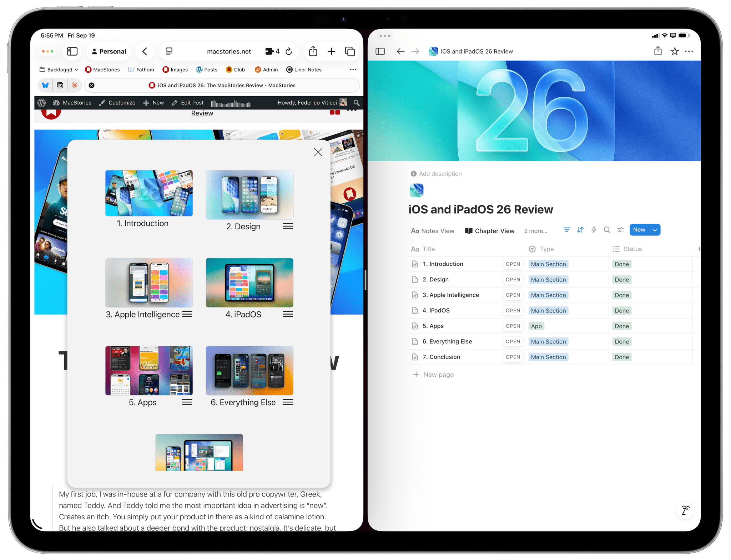Open database view settings icon
731x560 pixels.
coord(621,230)
